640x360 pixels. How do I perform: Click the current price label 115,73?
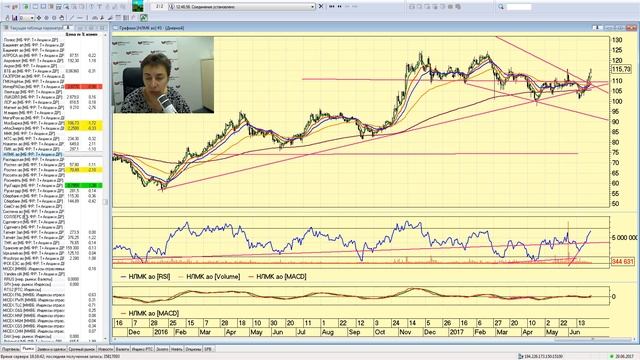pyautogui.click(x=621, y=69)
